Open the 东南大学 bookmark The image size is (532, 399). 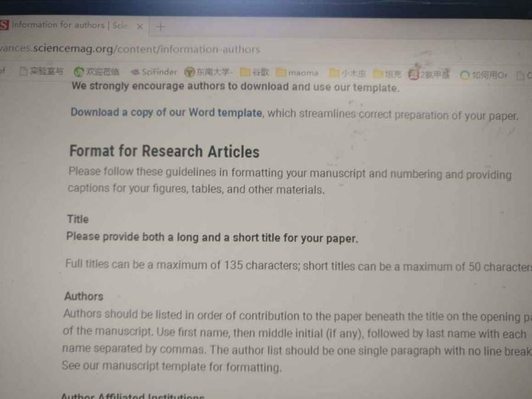click(209, 72)
